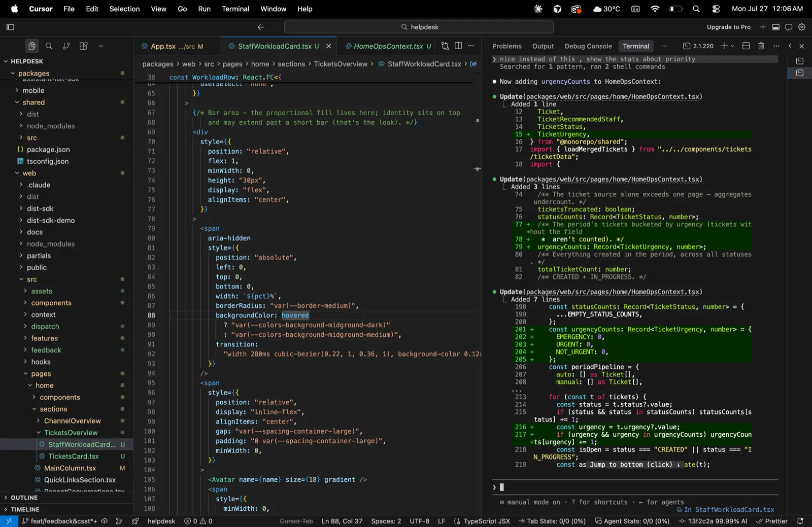Open notifications bell in status bar
The width and height of the screenshot is (812, 527).
pos(800,521)
